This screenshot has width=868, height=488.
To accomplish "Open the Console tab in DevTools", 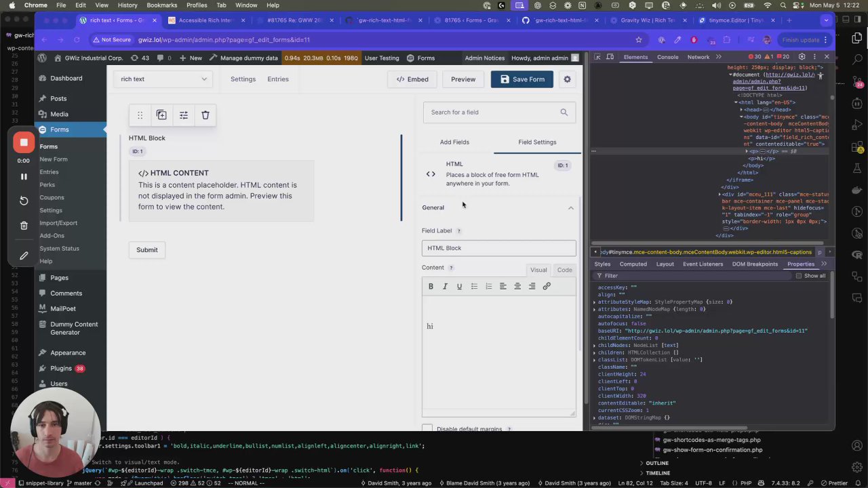I will click(667, 57).
